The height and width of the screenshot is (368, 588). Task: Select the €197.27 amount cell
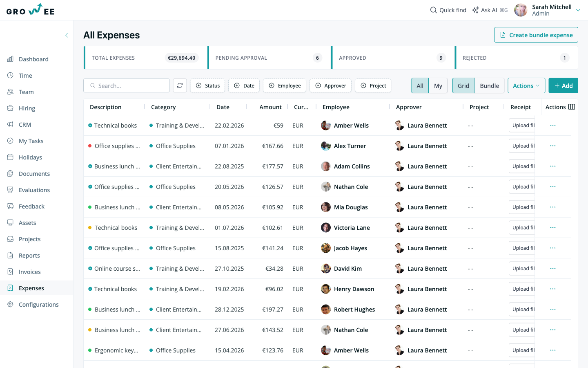pos(273,310)
